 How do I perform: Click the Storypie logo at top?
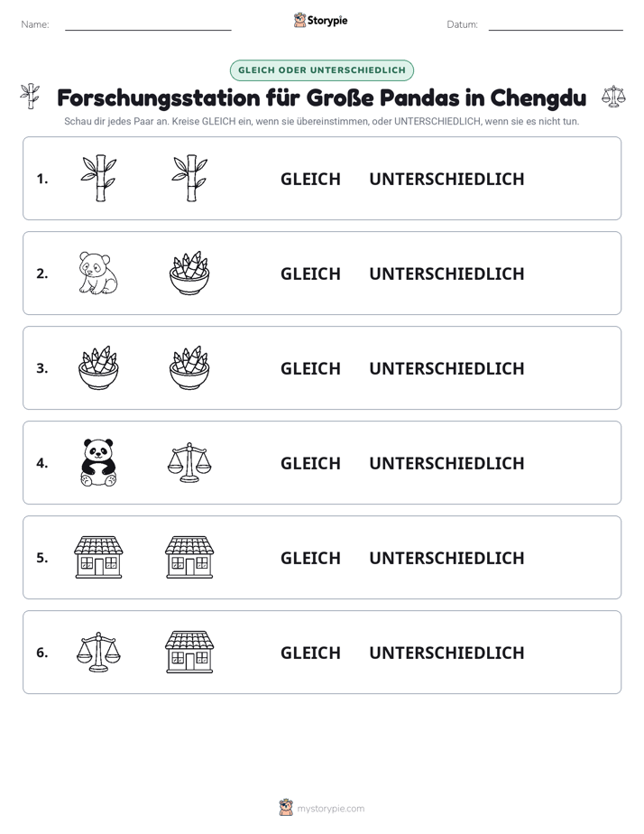320,20
